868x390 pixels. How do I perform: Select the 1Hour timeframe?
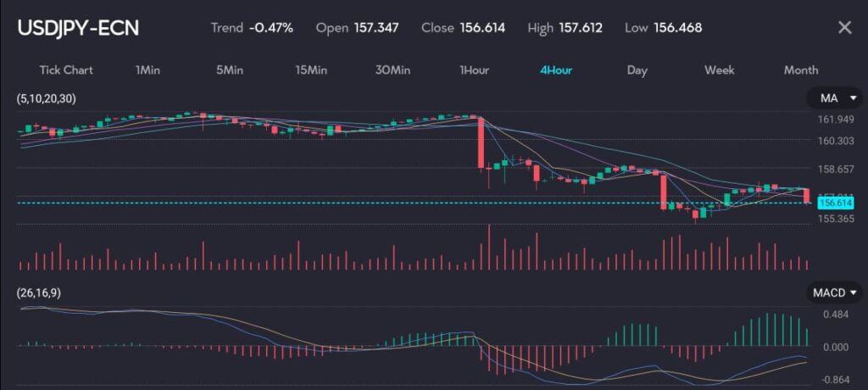click(474, 70)
